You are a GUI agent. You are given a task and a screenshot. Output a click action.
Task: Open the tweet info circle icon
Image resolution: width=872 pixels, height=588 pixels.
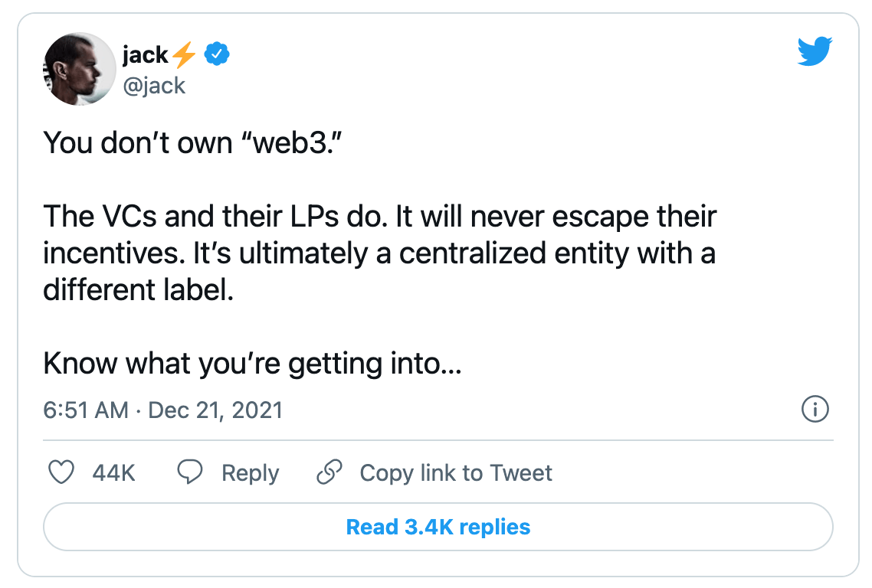pyautogui.click(x=815, y=410)
